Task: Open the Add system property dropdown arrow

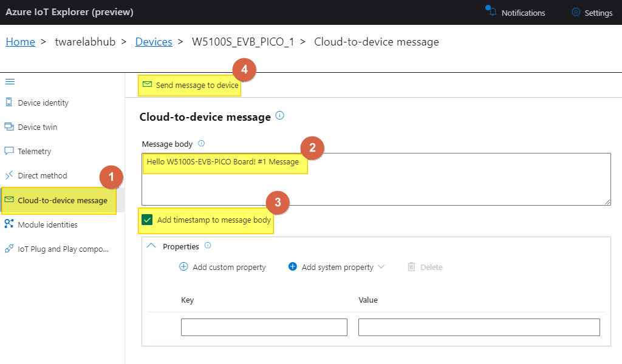Action: (x=381, y=266)
